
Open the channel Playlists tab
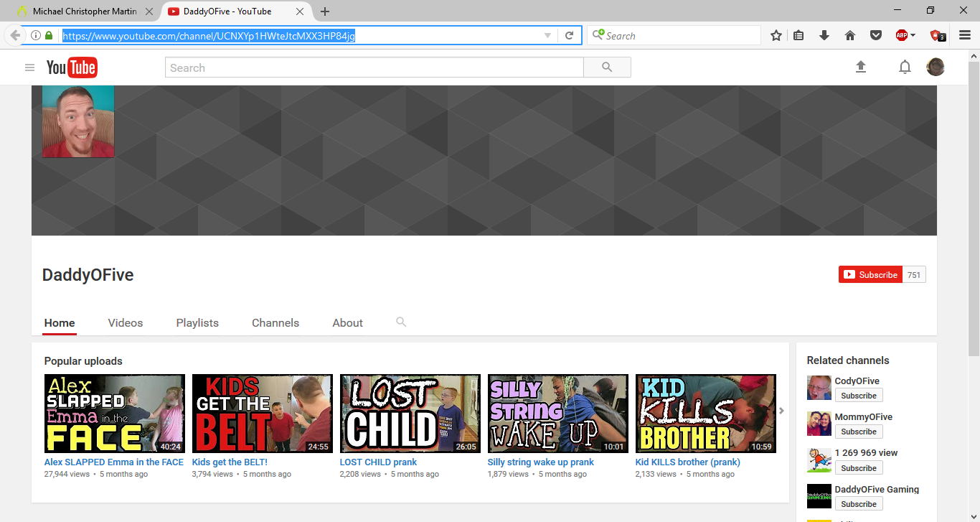pos(197,322)
